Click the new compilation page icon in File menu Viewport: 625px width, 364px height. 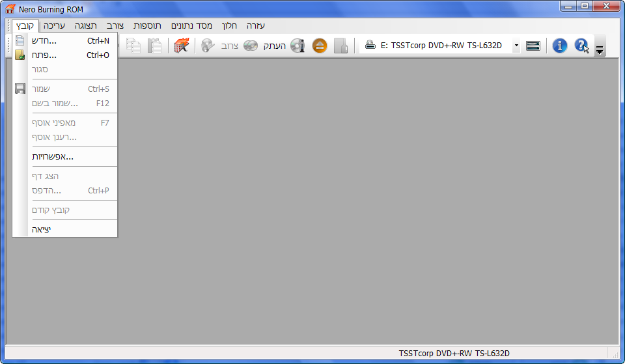pos(20,40)
